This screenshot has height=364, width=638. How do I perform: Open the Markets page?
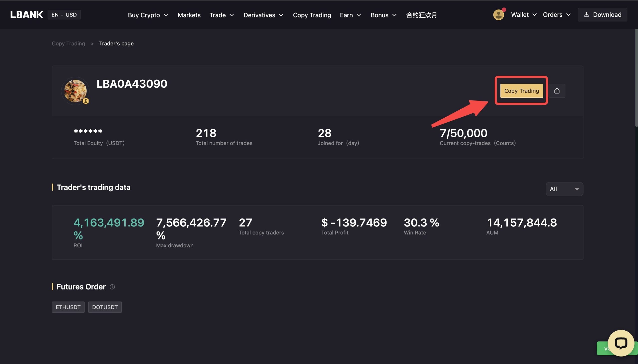pyautogui.click(x=189, y=15)
